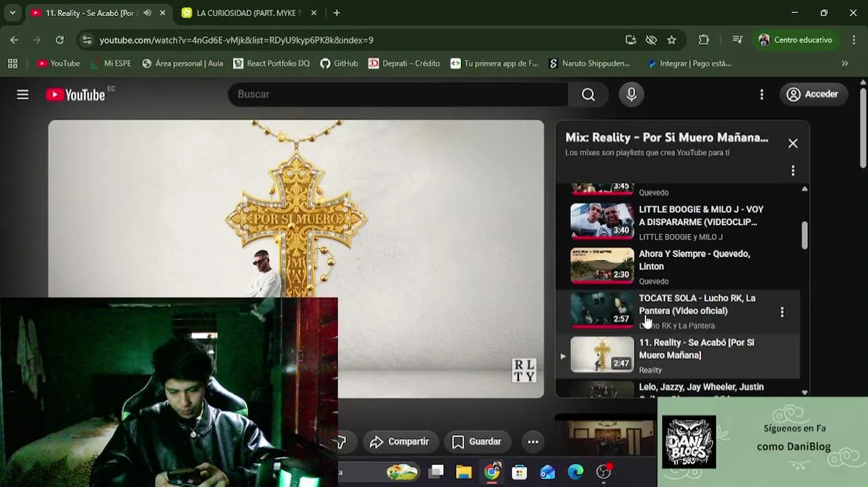Mute the tab via speaker icon
Viewport: 868px width, 487px height.
147,13
